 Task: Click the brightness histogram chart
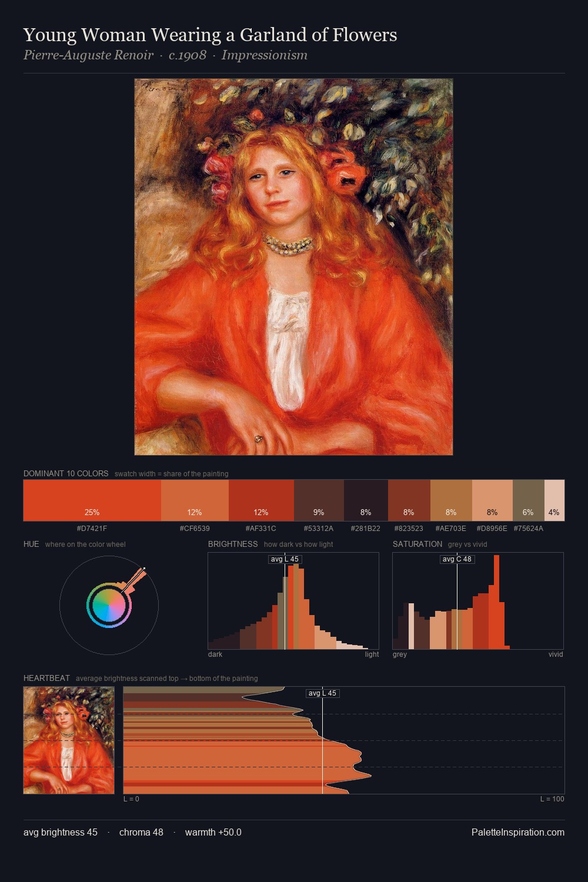(x=293, y=601)
